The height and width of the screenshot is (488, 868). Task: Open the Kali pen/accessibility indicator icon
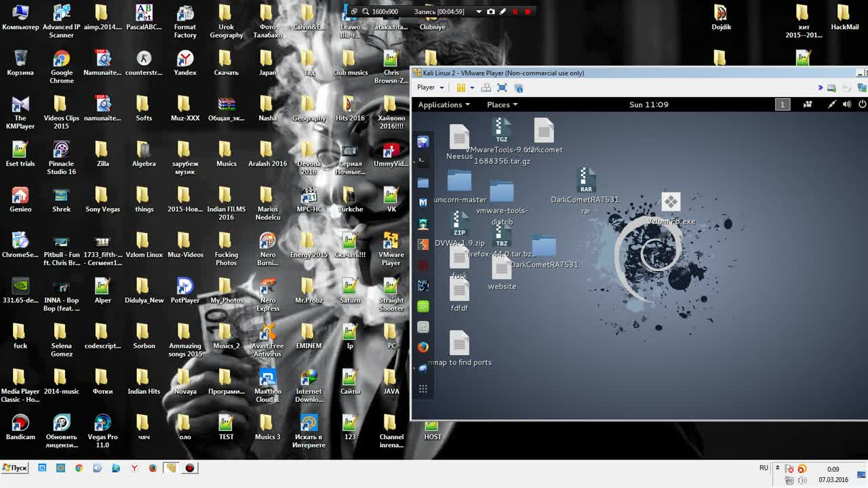[832, 104]
